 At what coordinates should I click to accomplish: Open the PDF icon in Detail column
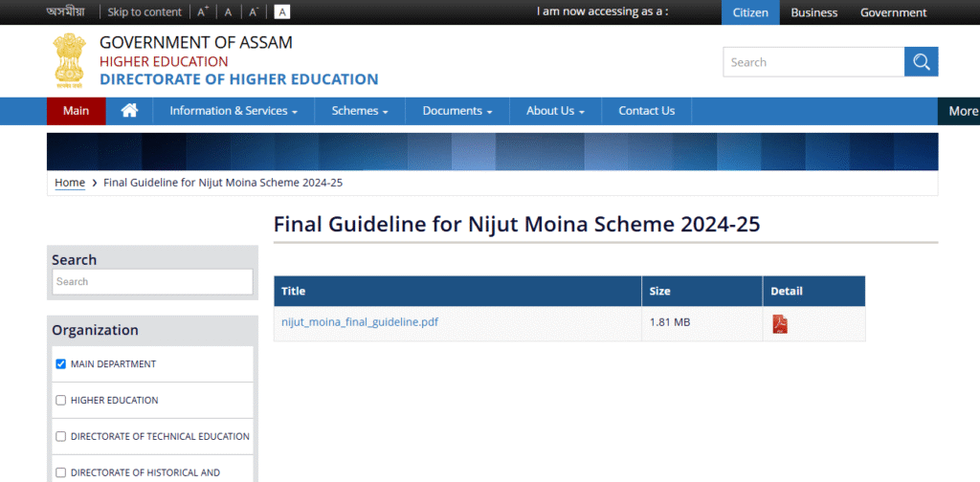780,324
